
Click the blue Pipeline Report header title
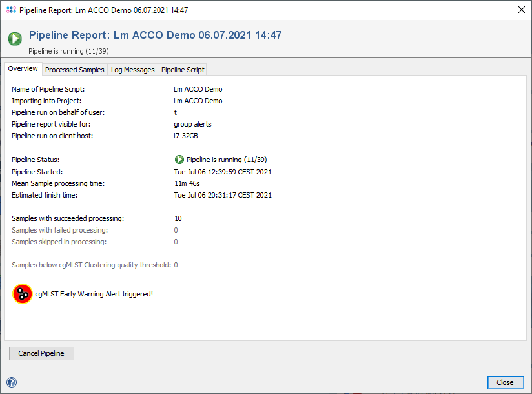point(155,36)
